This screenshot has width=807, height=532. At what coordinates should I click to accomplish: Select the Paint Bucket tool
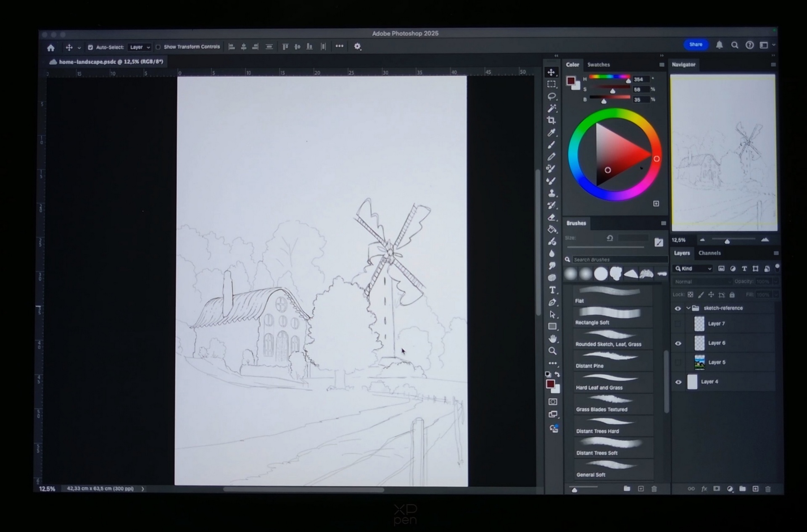pyautogui.click(x=551, y=229)
